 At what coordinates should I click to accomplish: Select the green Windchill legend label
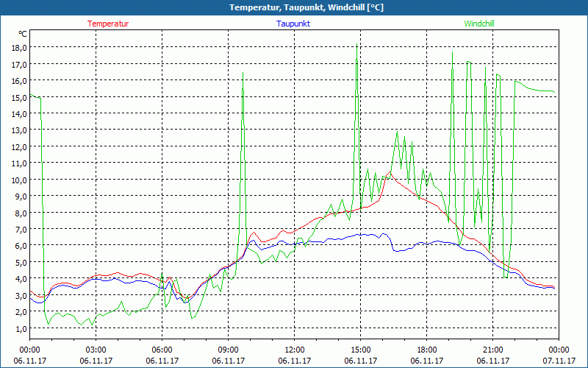[479, 24]
